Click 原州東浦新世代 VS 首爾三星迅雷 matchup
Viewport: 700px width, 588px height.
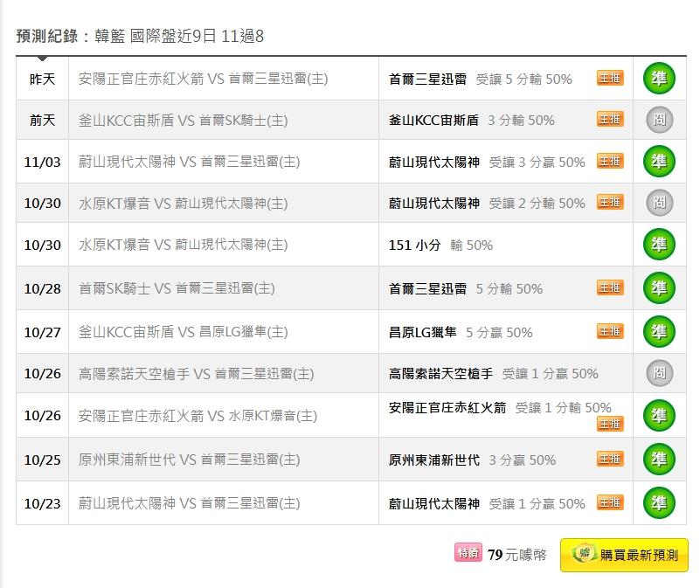tap(190, 460)
